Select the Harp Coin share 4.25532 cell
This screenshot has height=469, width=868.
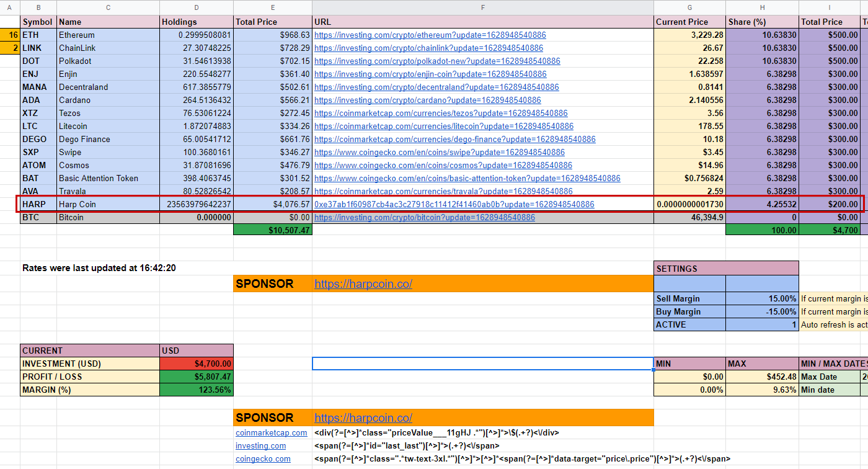click(763, 205)
